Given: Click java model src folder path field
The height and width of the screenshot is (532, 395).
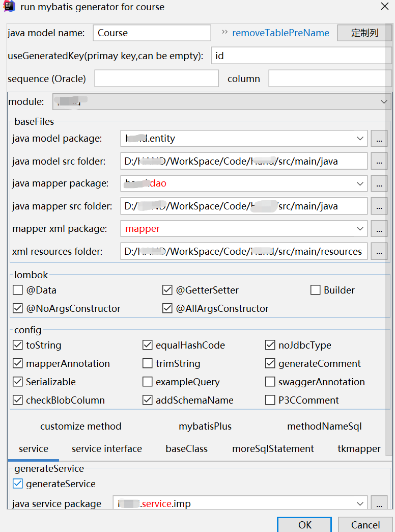Looking at the screenshot, I should (x=244, y=161).
